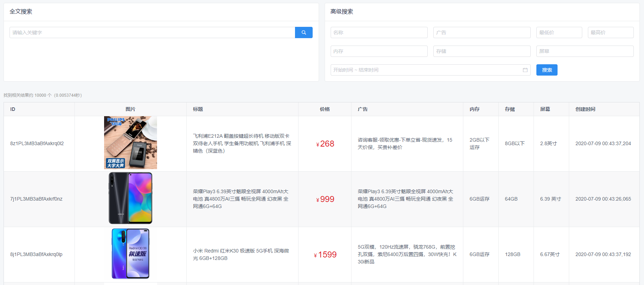Click the ¥1599 price

325,255
